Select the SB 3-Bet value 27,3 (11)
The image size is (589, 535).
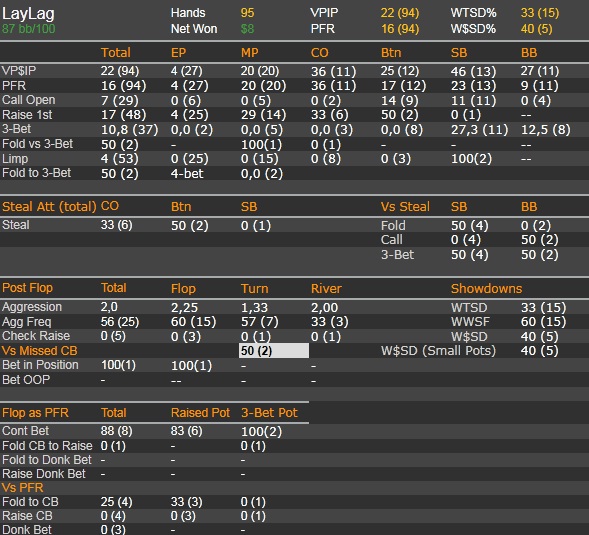click(479, 130)
